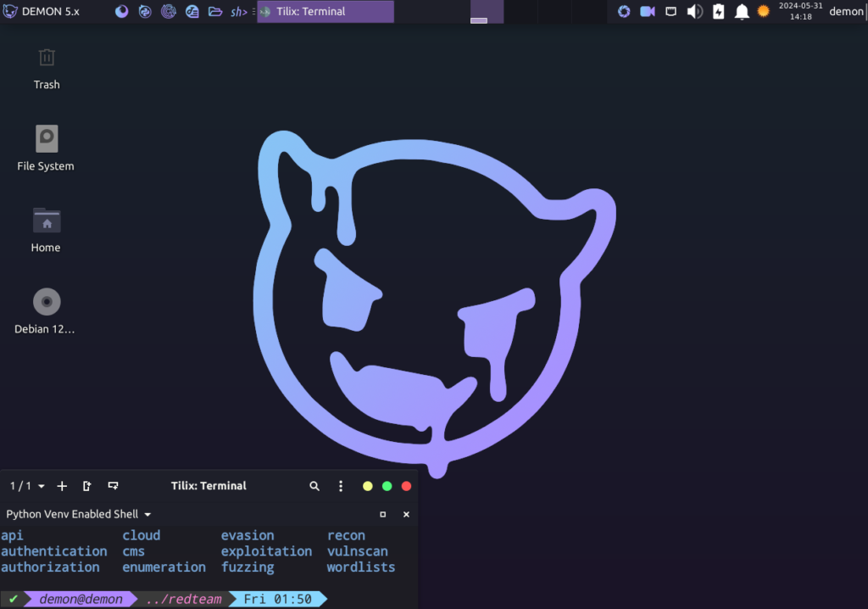Click the 'cms' directory text
Screen dimensions: 868x609
133,551
